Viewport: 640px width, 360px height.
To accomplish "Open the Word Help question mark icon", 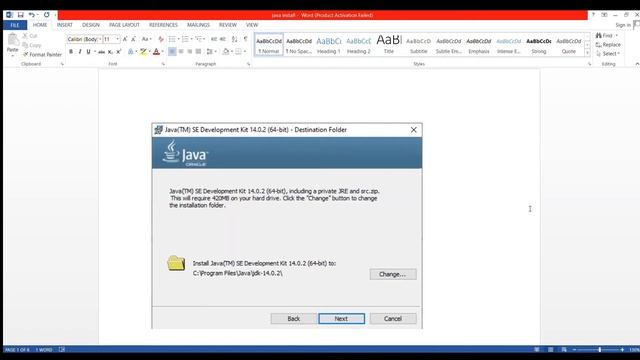I will coord(593,15).
